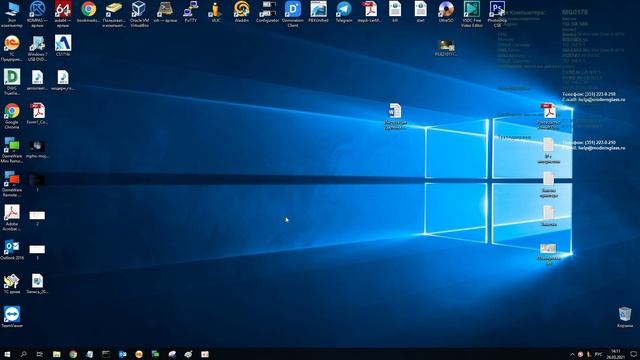Open the Windows Start button
The image size is (640, 360).
click(x=7, y=354)
